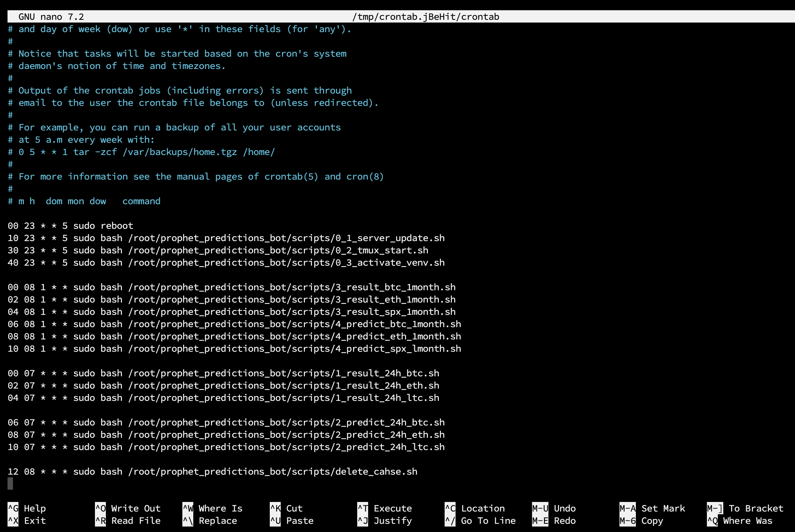
Task: Click the ^G Help shortcut
Action: tap(27, 508)
